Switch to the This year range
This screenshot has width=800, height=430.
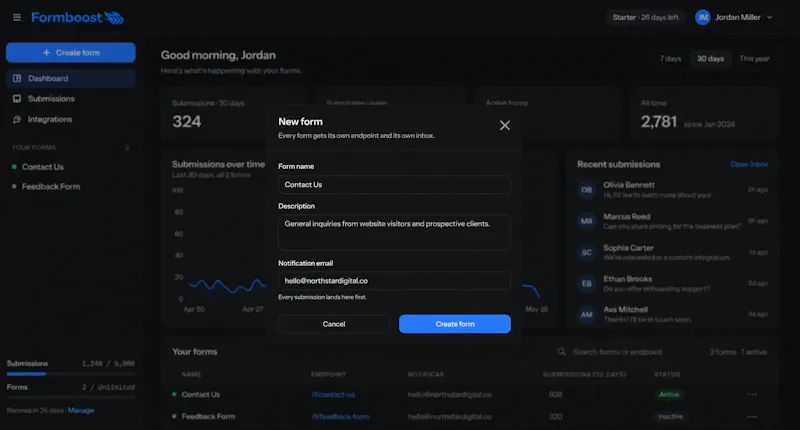coord(754,59)
